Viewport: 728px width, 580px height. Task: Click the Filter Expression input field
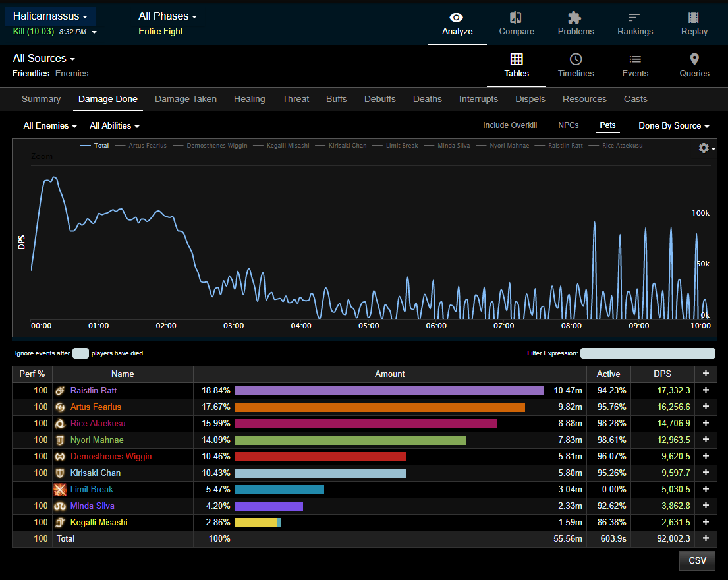(x=648, y=353)
